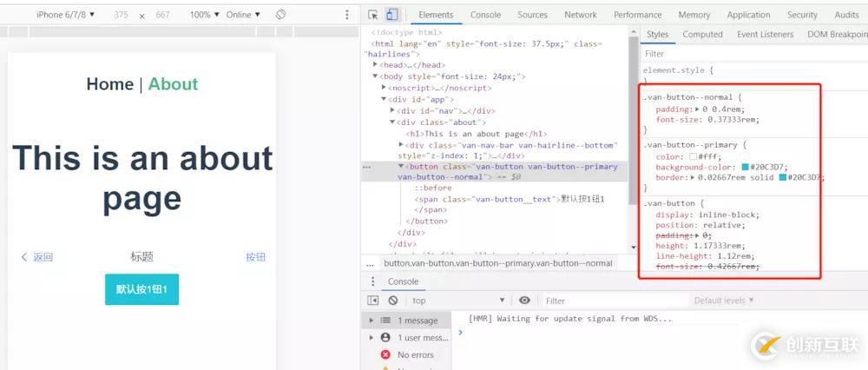
Task: Open the Performance tab
Action: [638, 15]
